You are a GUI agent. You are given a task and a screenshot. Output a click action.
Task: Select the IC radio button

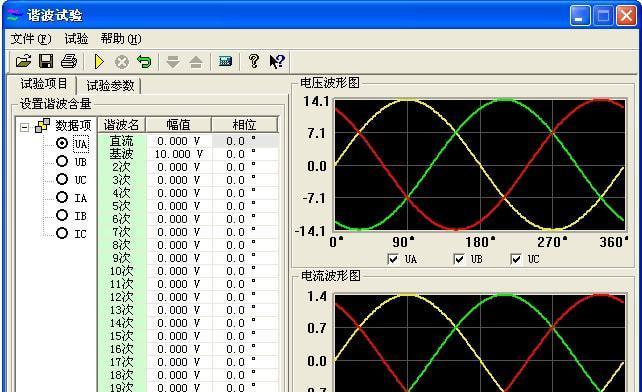62,233
